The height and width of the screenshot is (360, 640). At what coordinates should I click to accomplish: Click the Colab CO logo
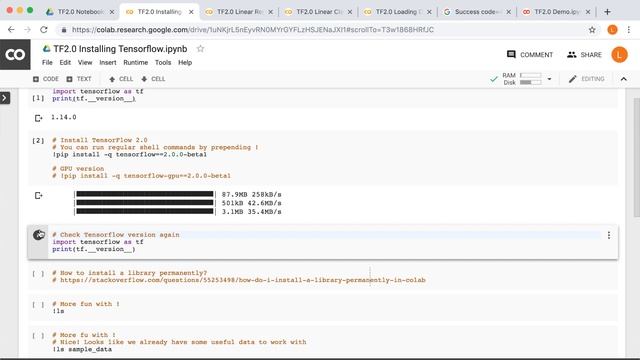point(15,55)
